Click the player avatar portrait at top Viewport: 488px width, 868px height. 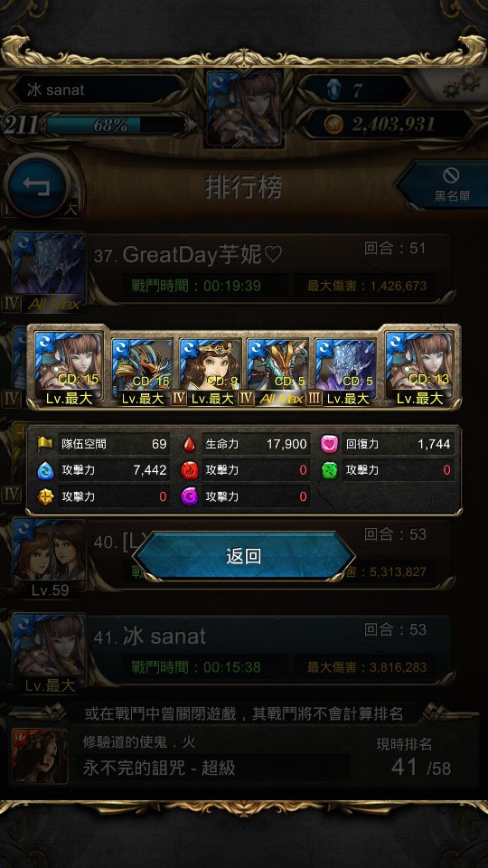pos(244,108)
